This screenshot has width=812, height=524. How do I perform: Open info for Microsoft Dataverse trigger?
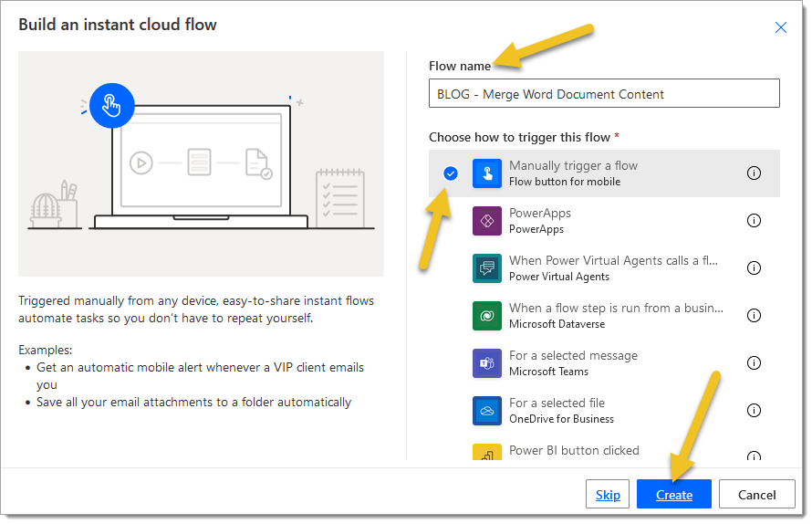[754, 315]
